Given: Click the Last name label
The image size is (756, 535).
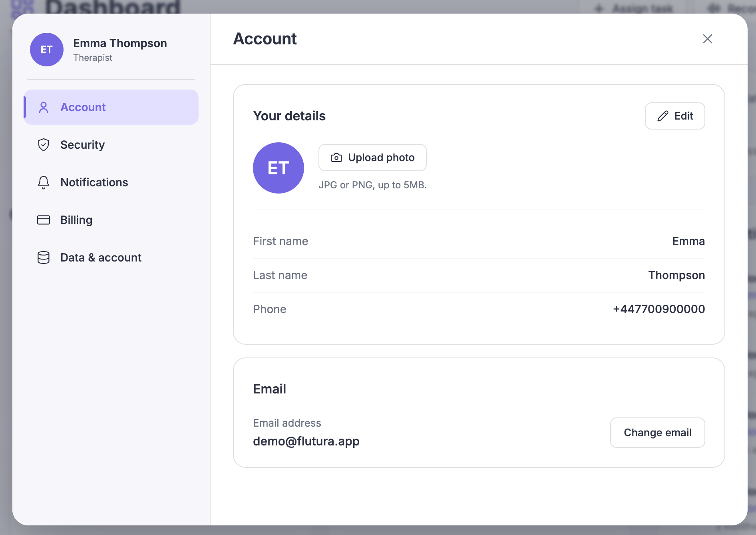Looking at the screenshot, I should [x=280, y=275].
